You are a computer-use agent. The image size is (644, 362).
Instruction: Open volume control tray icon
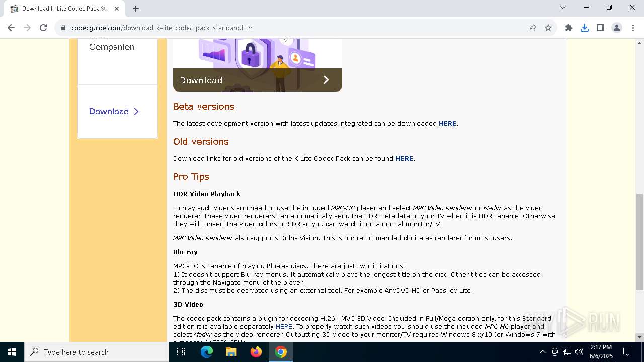tap(579, 352)
